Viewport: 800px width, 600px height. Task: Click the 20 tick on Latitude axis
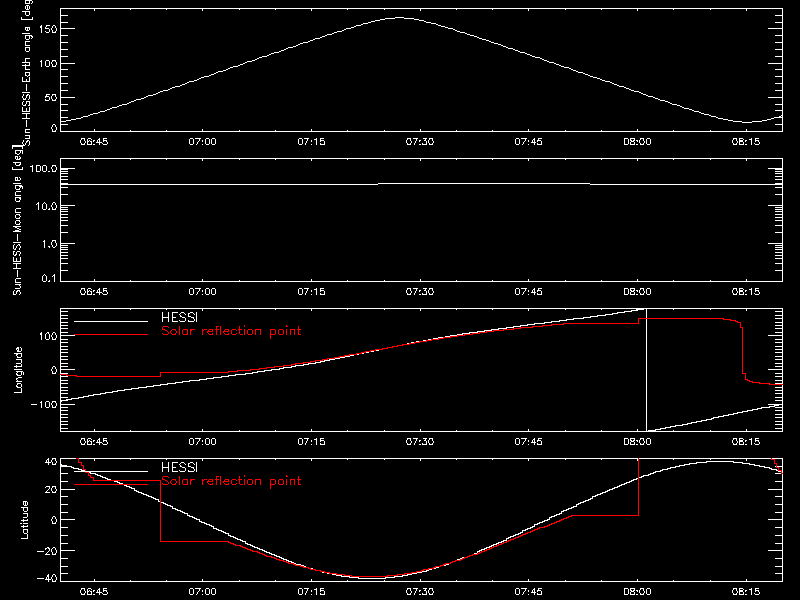51,490
